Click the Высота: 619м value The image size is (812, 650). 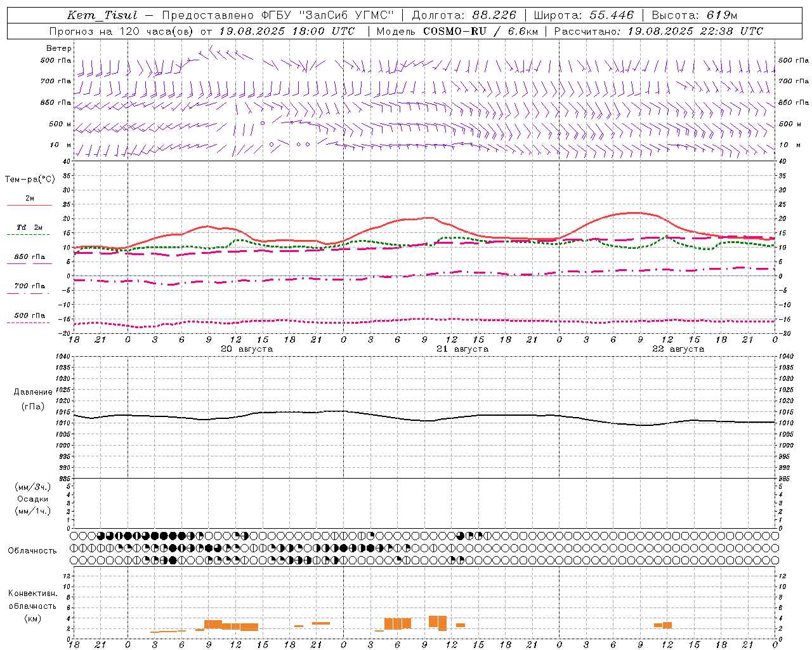695,15
